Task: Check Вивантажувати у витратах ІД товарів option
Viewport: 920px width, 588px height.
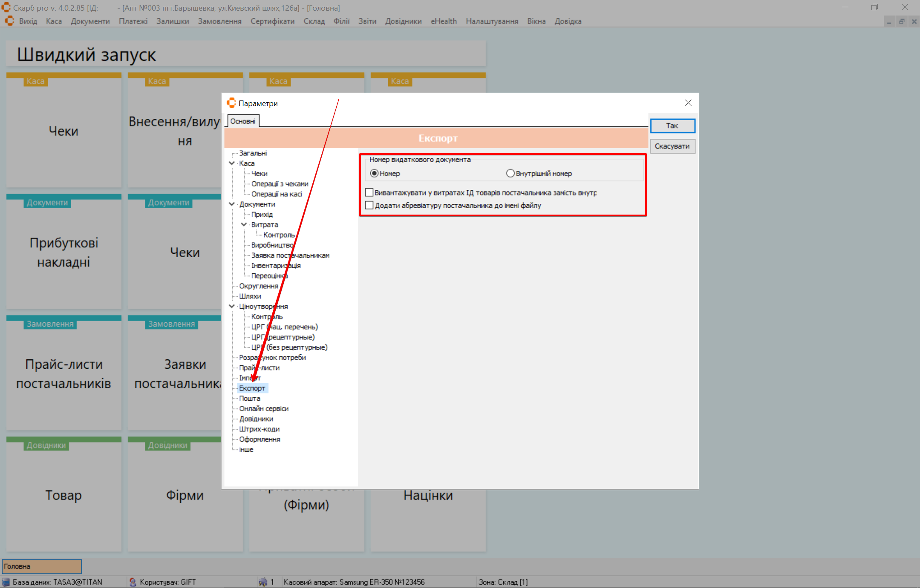Action: (369, 193)
